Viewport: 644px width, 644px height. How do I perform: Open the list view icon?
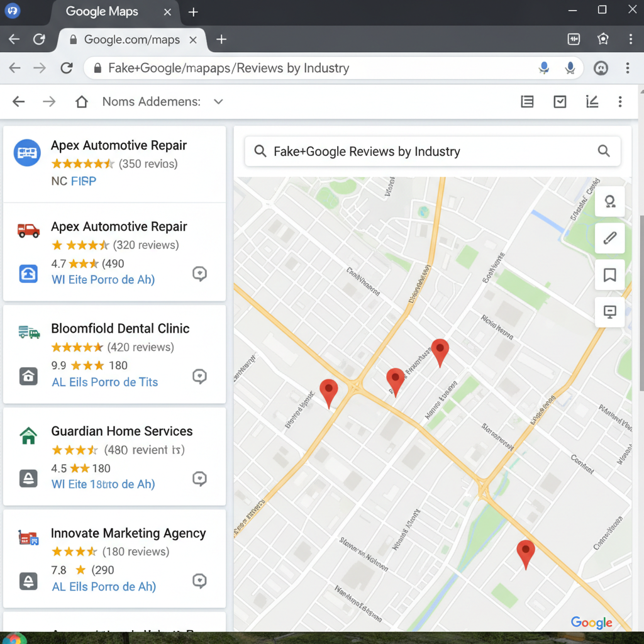point(528,101)
